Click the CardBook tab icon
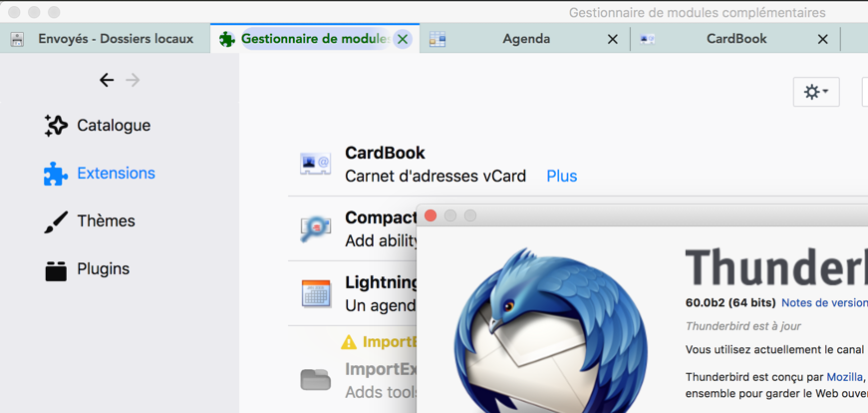 coord(647,39)
